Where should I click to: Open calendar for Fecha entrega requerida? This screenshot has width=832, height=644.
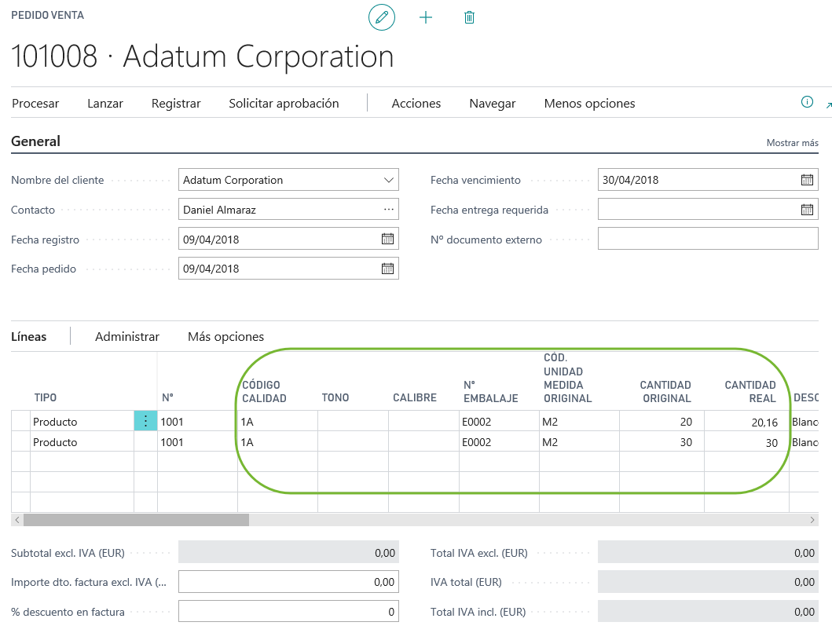tap(807, 210)
